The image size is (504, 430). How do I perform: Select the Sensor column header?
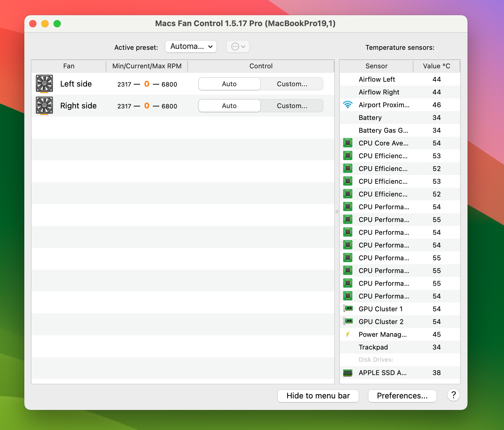(376, 66)
